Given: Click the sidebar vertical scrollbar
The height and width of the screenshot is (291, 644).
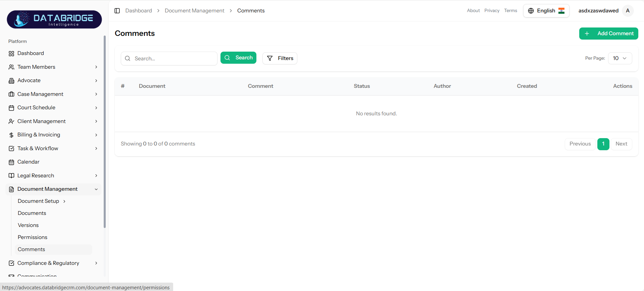Looking at the screenshot, I should point(105,132).
